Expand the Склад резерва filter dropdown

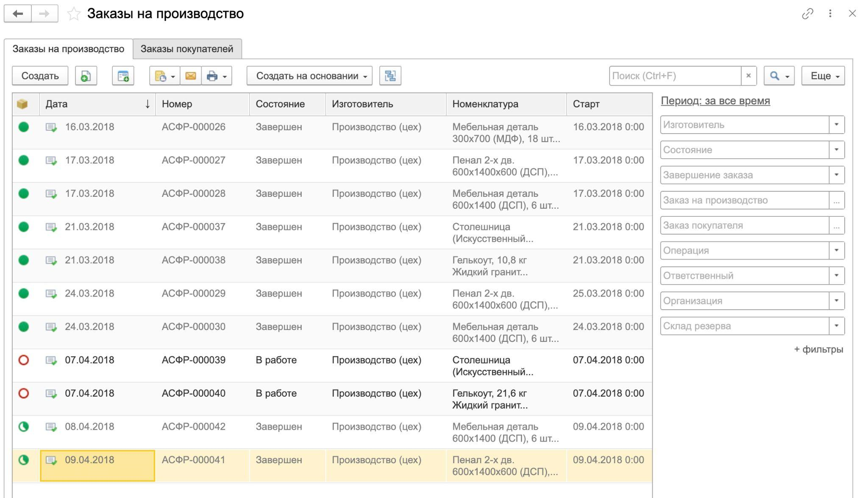pyautogui.click(x=837, y=326)
